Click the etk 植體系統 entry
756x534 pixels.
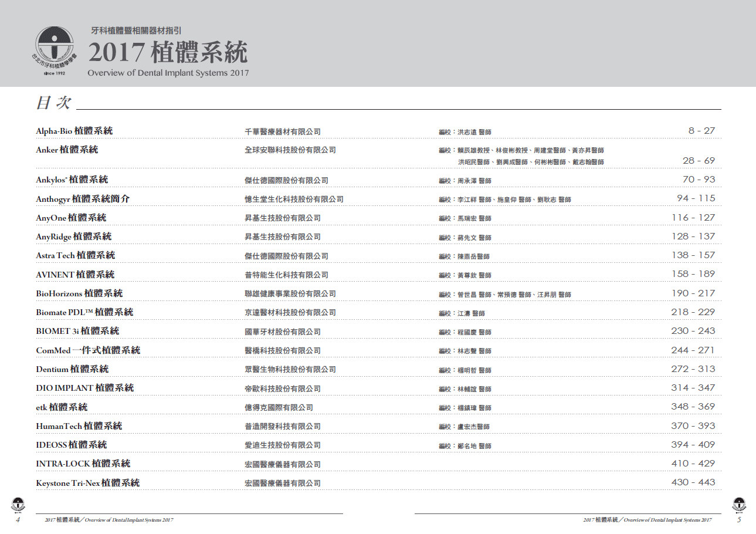tap(62, 407)
